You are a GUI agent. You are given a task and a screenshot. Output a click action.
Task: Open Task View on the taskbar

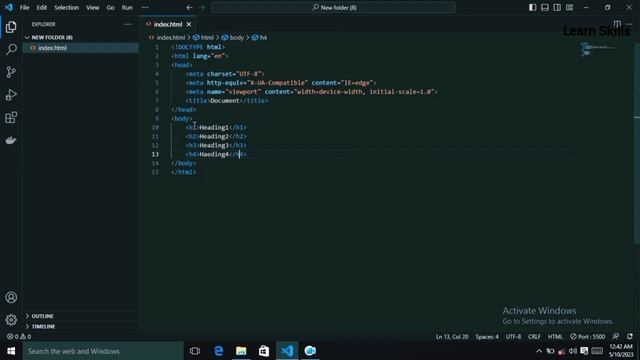pos(195,351)
